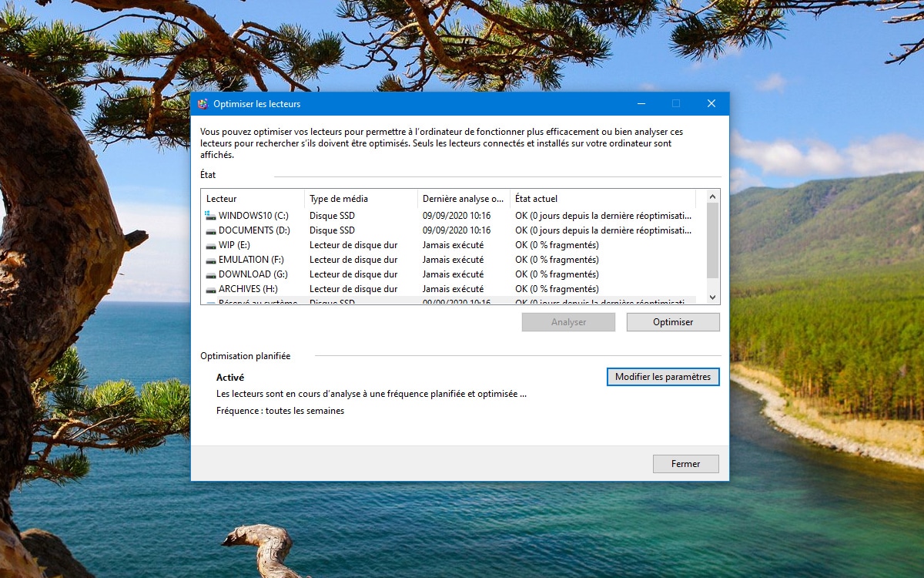Click the ARCHIVES (H:) drive icon
This screenshot has height=578, width=924.
pos(209,289)
